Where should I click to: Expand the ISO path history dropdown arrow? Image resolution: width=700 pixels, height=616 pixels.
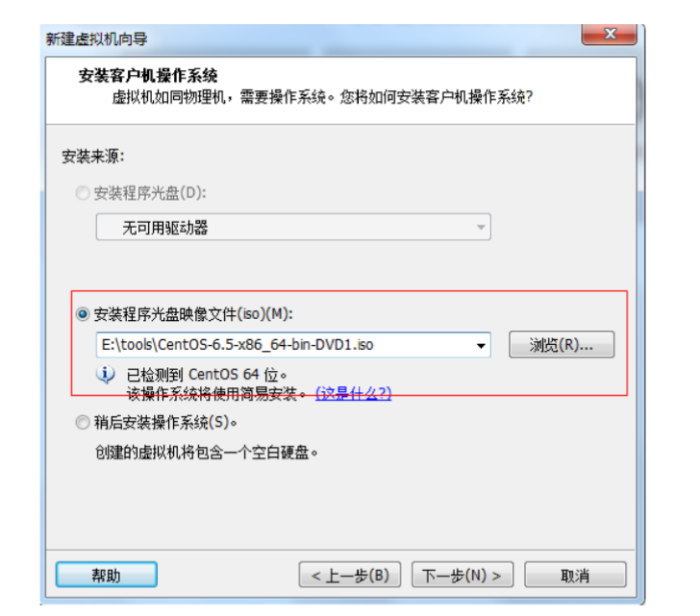[x=481, y=345]
